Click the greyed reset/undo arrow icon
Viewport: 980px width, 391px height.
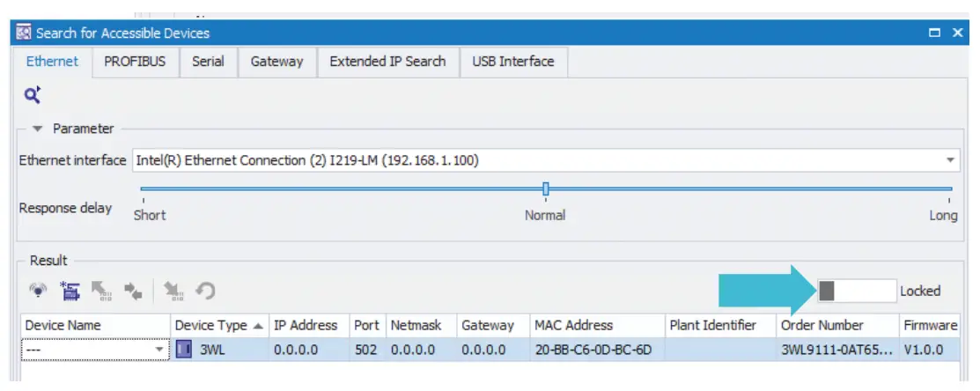(x=205, y=291)
